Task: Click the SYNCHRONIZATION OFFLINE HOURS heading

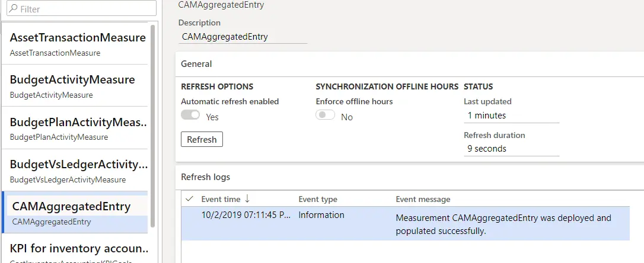Action: (387, 86)
